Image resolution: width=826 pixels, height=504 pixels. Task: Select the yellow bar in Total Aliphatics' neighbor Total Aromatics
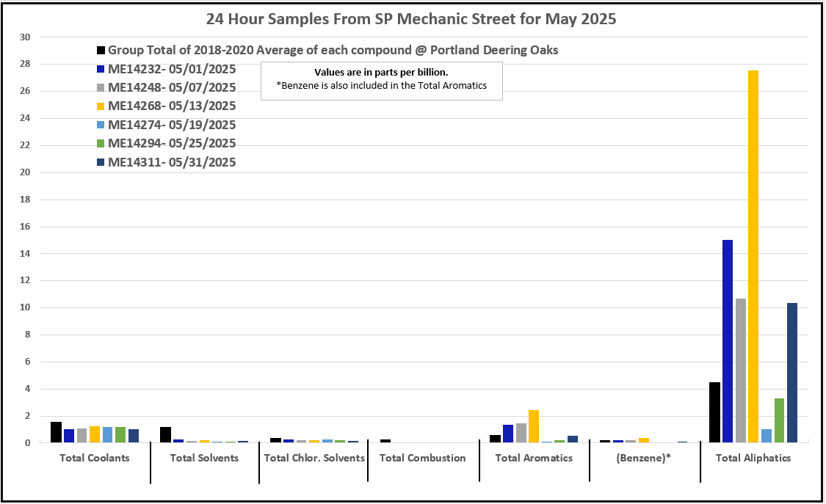[534, 426]
